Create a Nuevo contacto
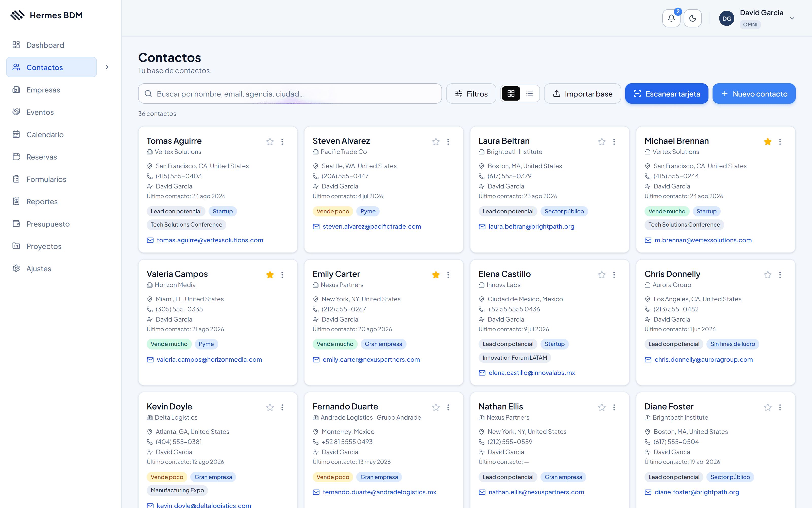The width and height of the screenshot is (812, 508). tap(754, 93)
